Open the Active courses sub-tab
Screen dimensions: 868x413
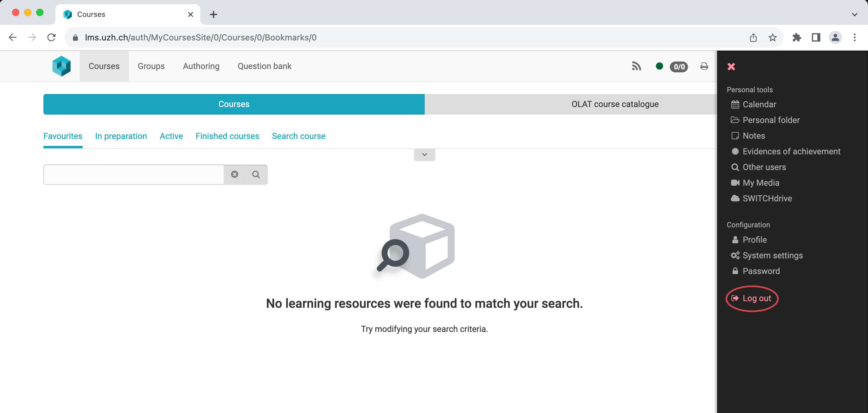pos(171,136)
